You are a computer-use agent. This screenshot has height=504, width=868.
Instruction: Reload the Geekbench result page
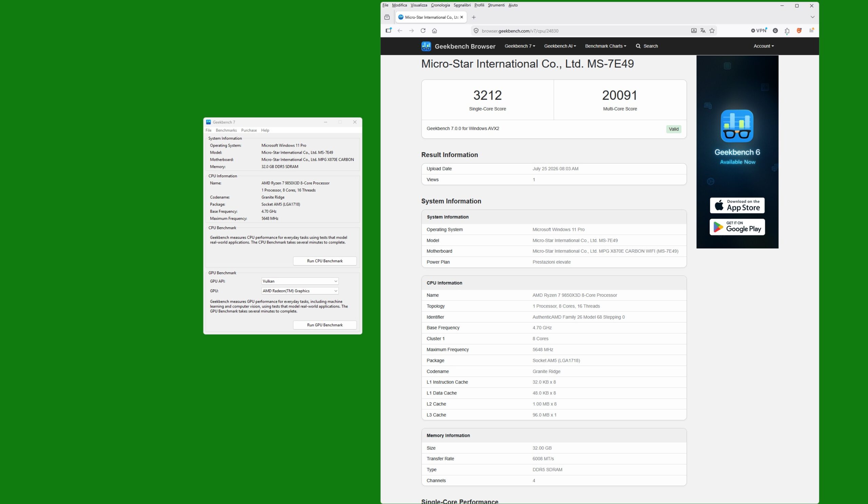(423, 31)
